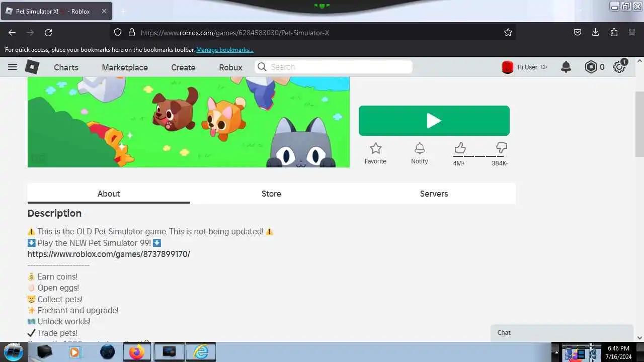Open a new browser tab
This screenshot has height=362, width=644.
[x=123, y=11]
